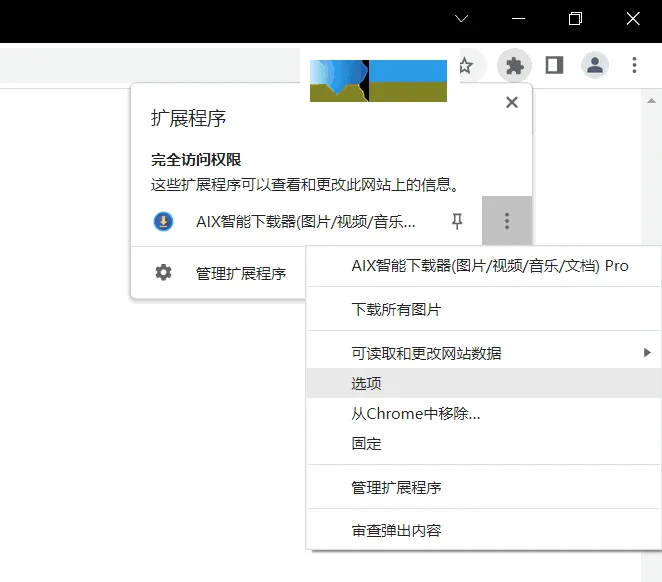662x582 pixels.
Task: Minimize the Chrome window
Action: coord(518,19)
